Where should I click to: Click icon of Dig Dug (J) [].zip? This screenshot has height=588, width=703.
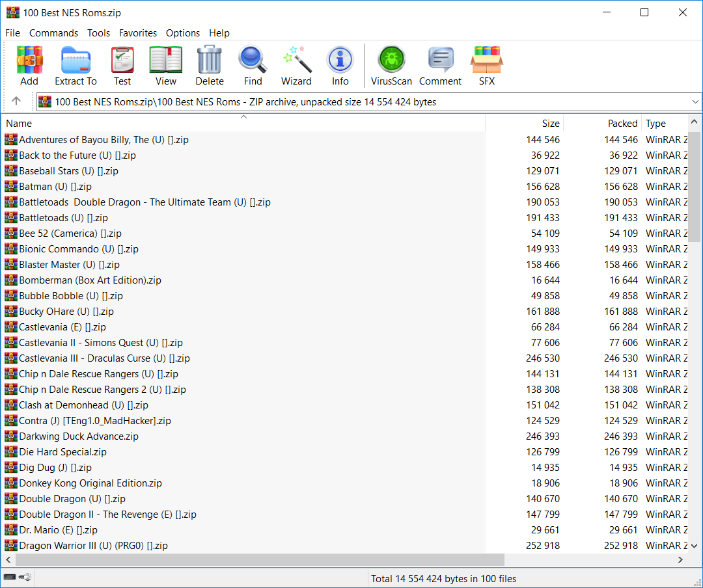coord(11,467)
